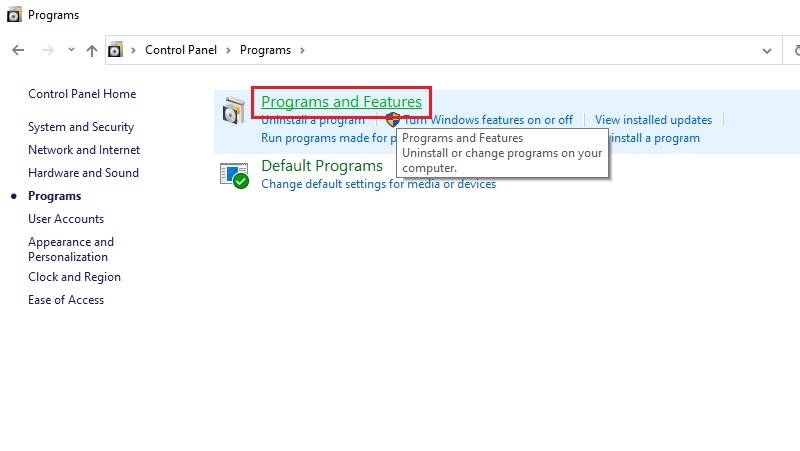Open Appearance and Personalization category
This screenshot has height=451, width=800.
pyautogui.click(x=71, y=249)
